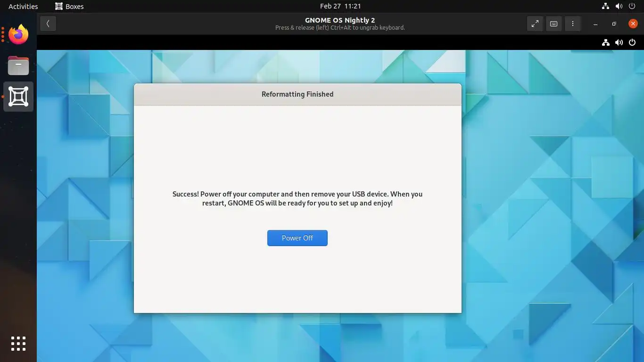This screenshot has width=644, height=362.
Task: Enter fullscreen mode in Boxes
Action: [535, 24]
